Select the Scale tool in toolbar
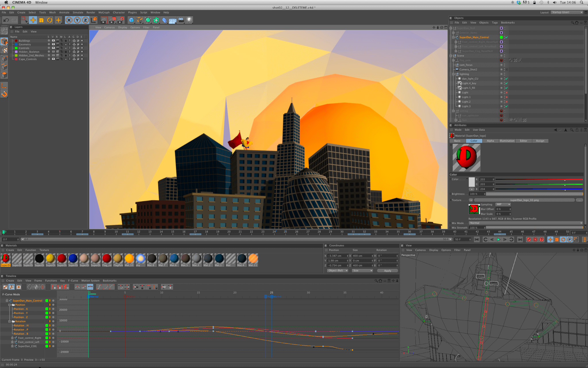 (x=41, y=20)
